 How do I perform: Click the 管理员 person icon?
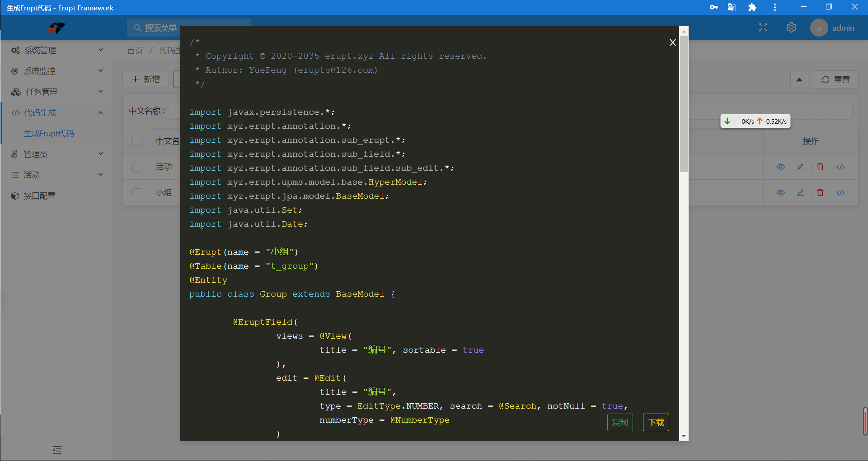click(14, 154)
